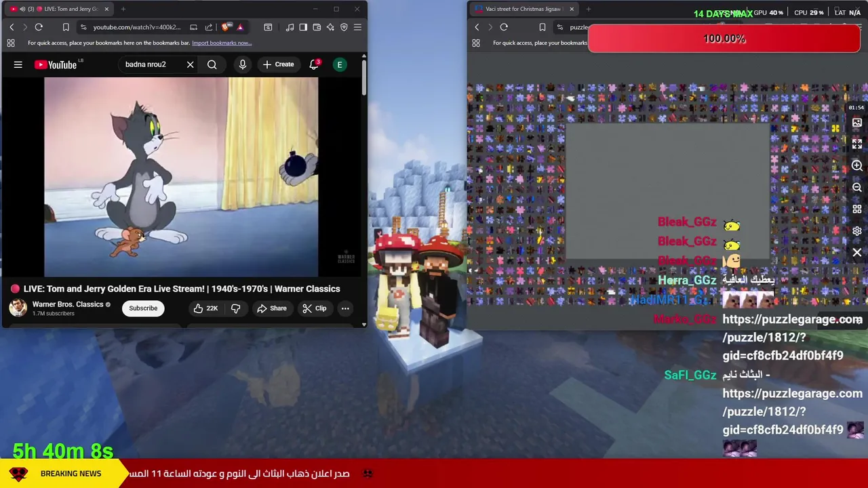
Task: Click the red 100.00% progress bar
Action: 724,39
